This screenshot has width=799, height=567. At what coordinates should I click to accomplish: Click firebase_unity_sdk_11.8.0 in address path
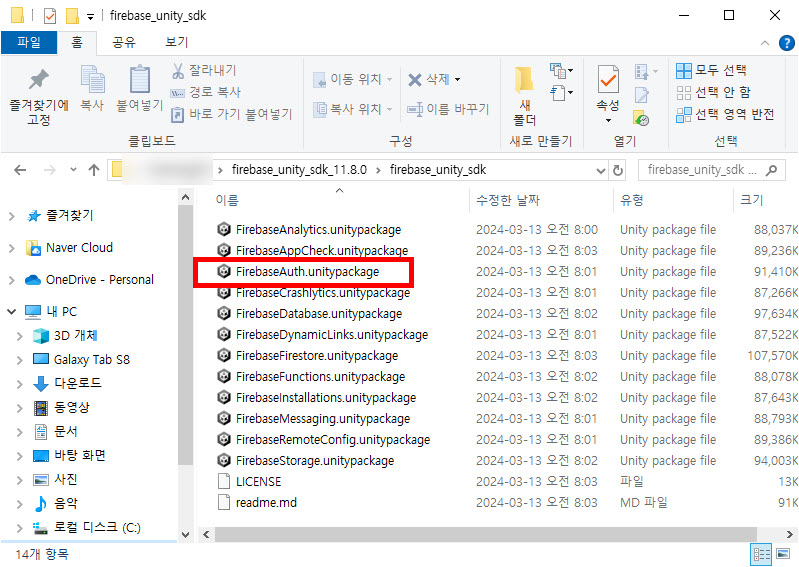pos(299,170)
